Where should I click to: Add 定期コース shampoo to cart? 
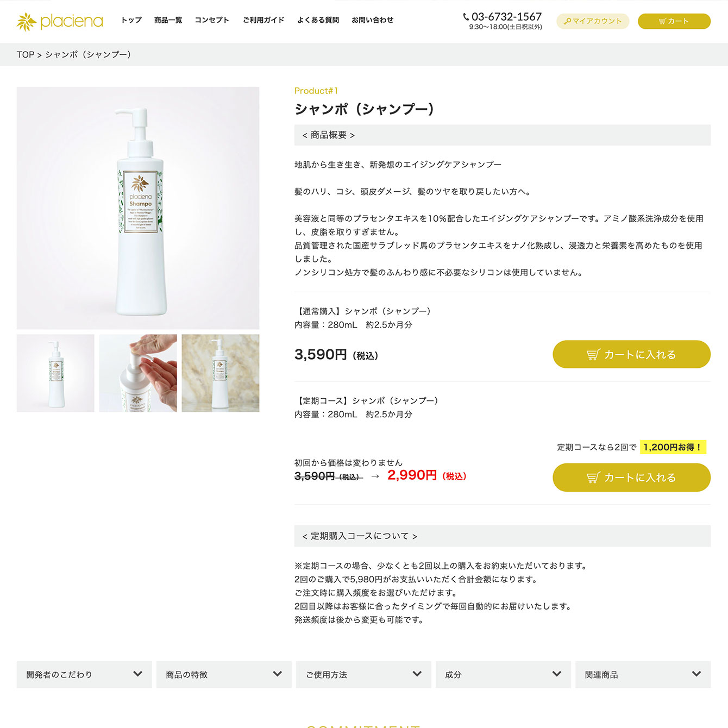pos(631,478)
